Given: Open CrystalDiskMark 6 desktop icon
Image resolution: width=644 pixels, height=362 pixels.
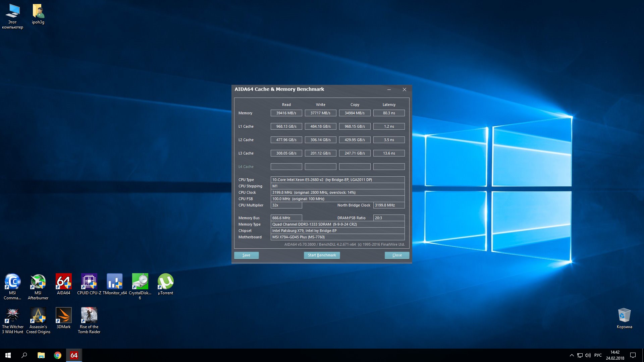Looking at the screenshot, I should coord(140,282).
